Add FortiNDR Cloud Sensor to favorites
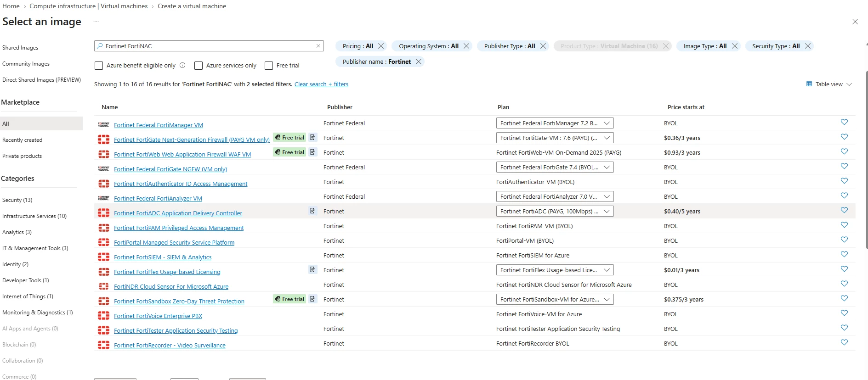This screenshot has width=868, height=380. click(x=844, y=284)
